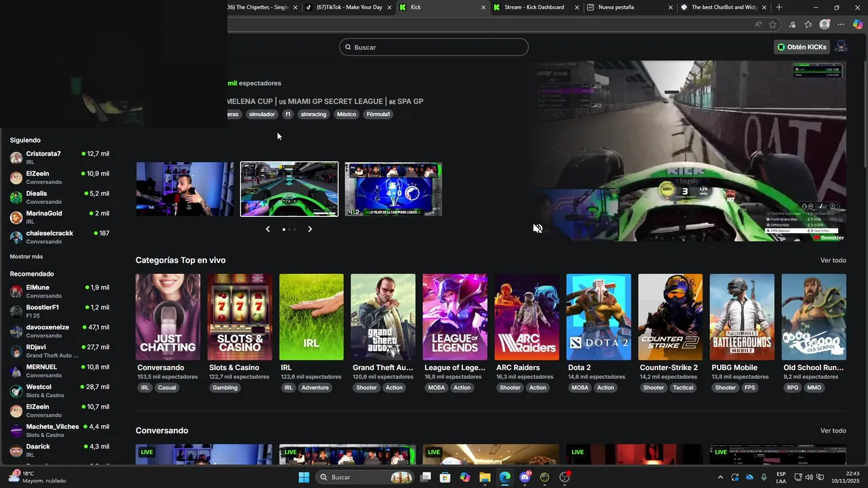This screenshot has height=488, width=868.
Task: Open microphone tray icon
Action: click(x=764, y=477)
